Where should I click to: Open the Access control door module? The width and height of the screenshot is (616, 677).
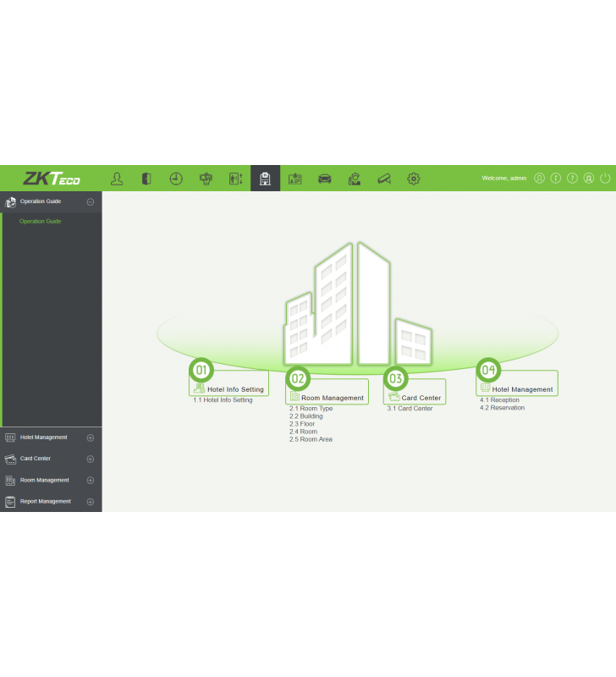coord(146,179)
